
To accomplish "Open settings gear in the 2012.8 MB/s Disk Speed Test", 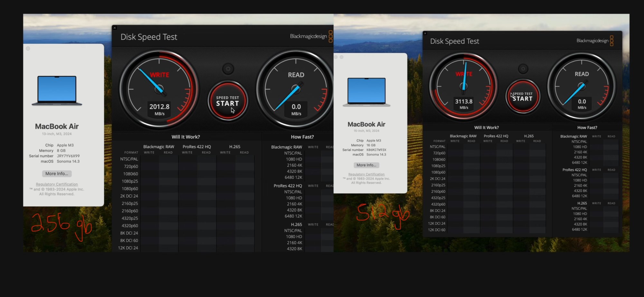I will (228, 69).
